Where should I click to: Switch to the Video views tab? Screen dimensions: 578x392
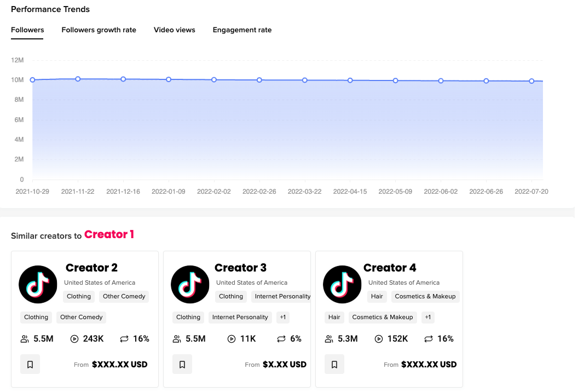click(x=175, y=30)
